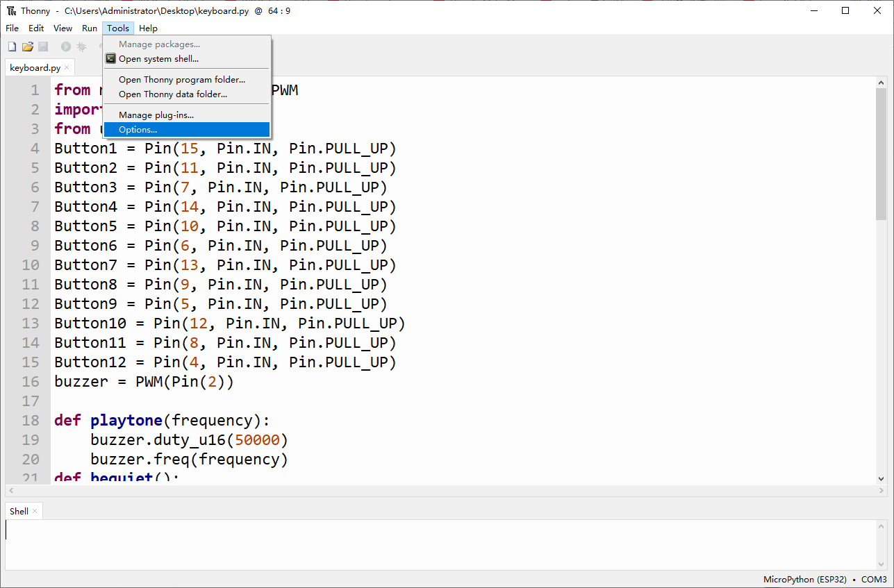Select Open system shell... menu entry
Image resolution: width=894 pixels, height=588 pixels.
pyautogui.click(x=187, y=59)
